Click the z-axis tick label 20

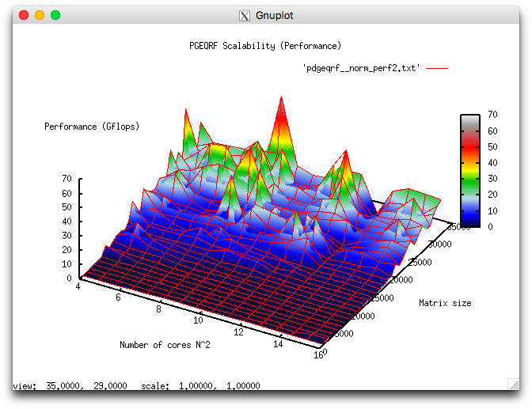(x=66, y=250)
